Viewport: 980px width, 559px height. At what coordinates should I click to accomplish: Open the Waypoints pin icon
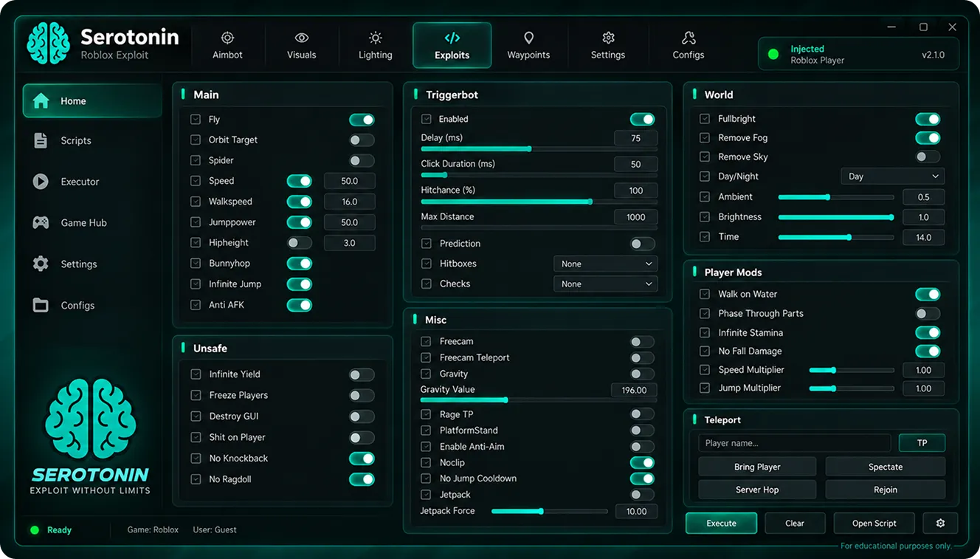click(528, 38)
